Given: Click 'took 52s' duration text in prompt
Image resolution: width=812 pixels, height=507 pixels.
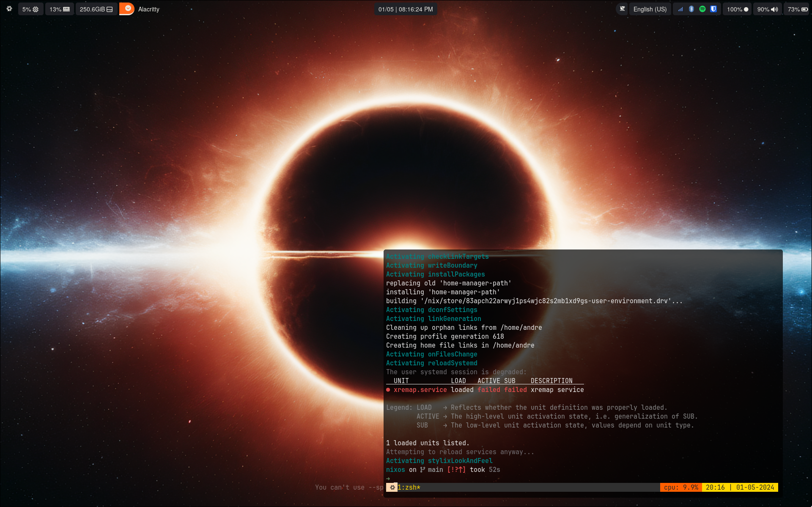Looking at the screenshot, I should click(x=485, y=470).
